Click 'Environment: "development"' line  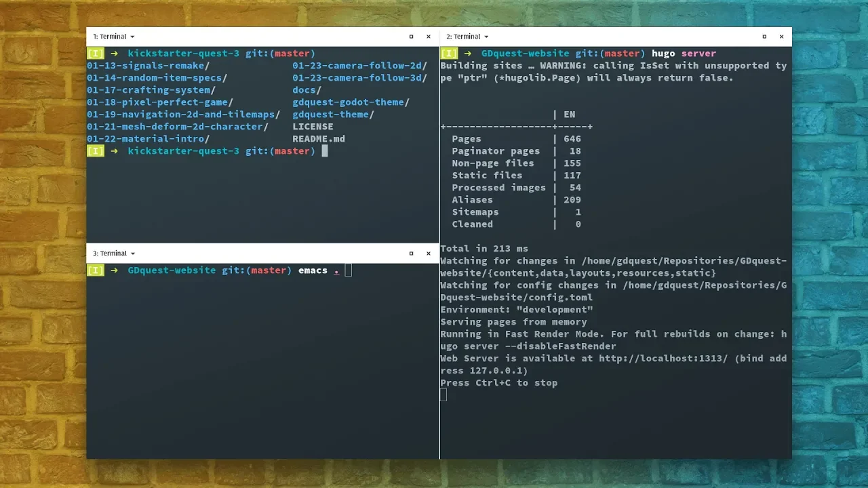[517, 310]
